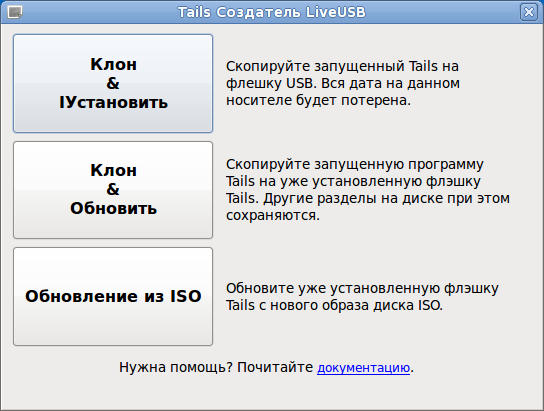
Task: Click the description 'Обновите уже установленную флэшку'
Action: (362, 297)
